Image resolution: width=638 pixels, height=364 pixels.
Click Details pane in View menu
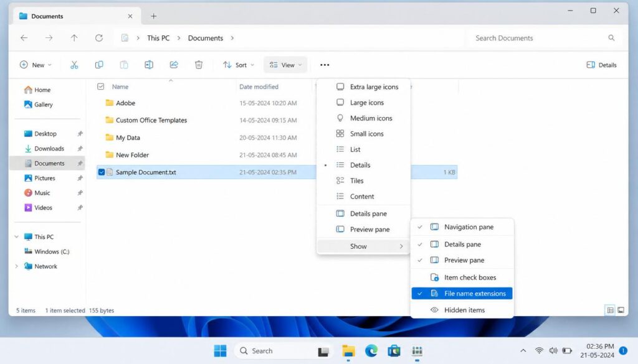363,213
